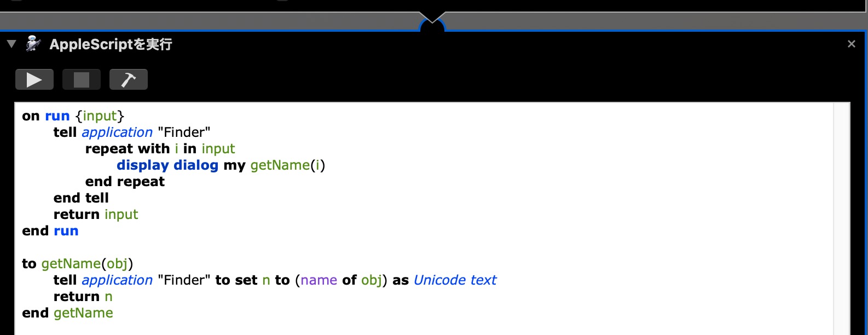Click the 'to getName(obj)' handler line
Image resolution: width=868 pixels, height=335 pixels.
point(78,264)
